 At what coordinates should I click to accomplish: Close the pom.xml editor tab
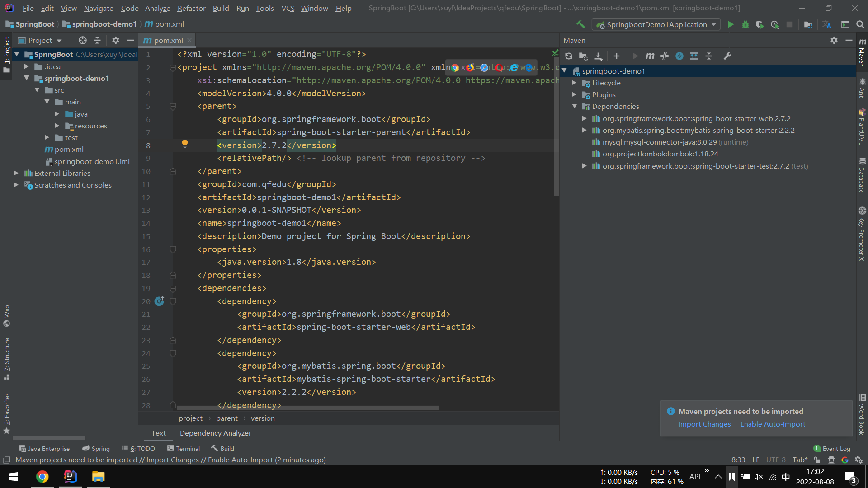point(189,40)
